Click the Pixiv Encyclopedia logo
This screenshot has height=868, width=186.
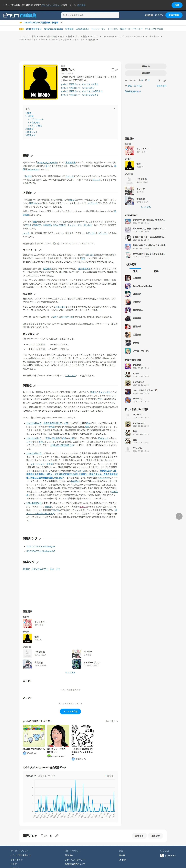(20, 15)
